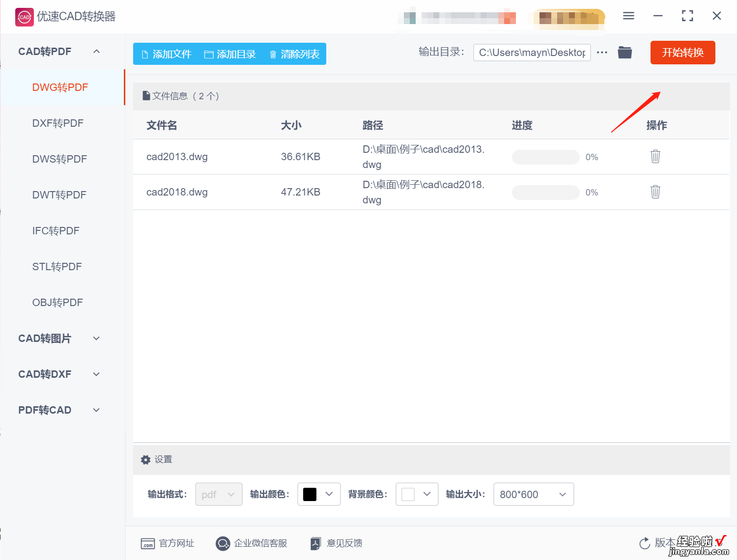Screen dimensions: 737x560
Task: Open the 输出格式 pdf dropdown
Action: click(219, 494)
